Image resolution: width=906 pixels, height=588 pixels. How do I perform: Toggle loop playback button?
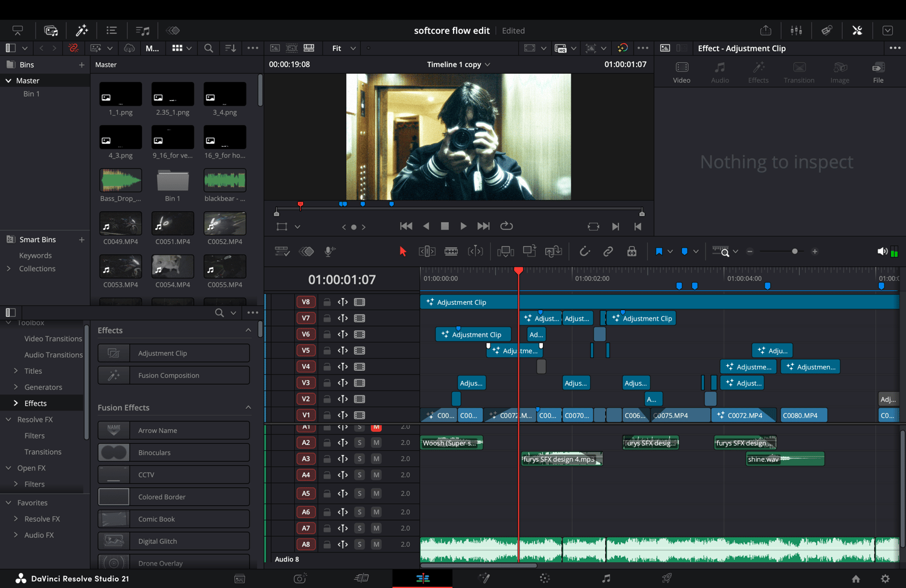(507, 226)
